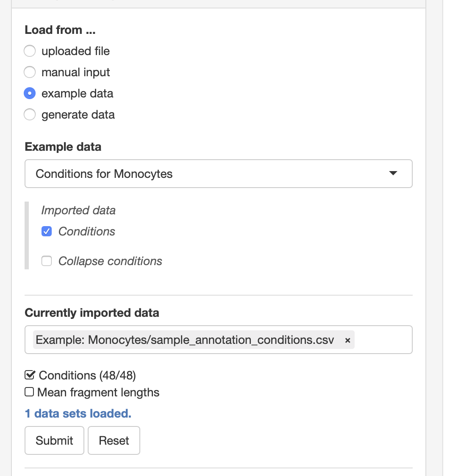Toggle the Conditions (48/48) checkbox
This screenshot has width=461, height=476.
[x=30, y=375]
